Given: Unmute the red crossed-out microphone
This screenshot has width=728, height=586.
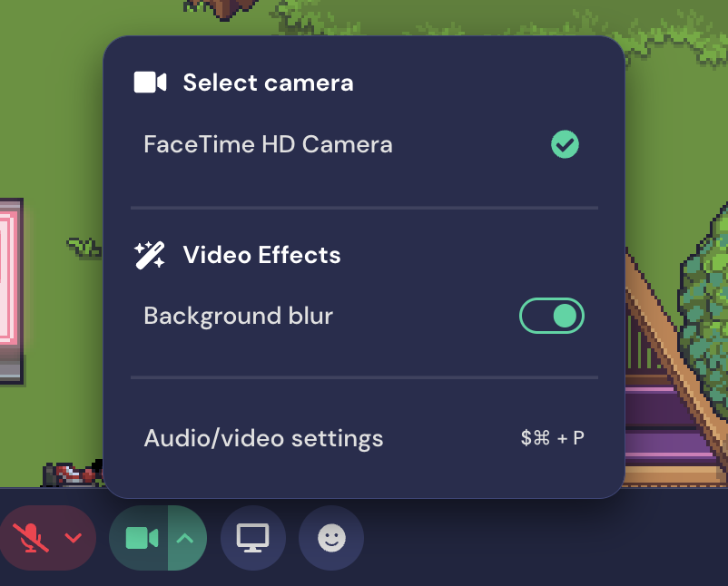Looking at the screenshot, I should point(31,538).
